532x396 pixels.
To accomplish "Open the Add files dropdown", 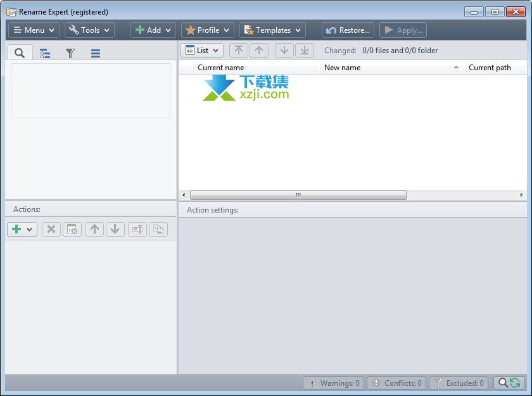I will 153,30.
